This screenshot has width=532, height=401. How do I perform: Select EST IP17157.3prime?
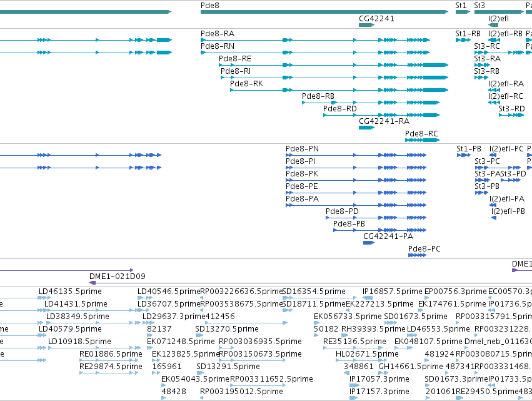coord(379,392)
